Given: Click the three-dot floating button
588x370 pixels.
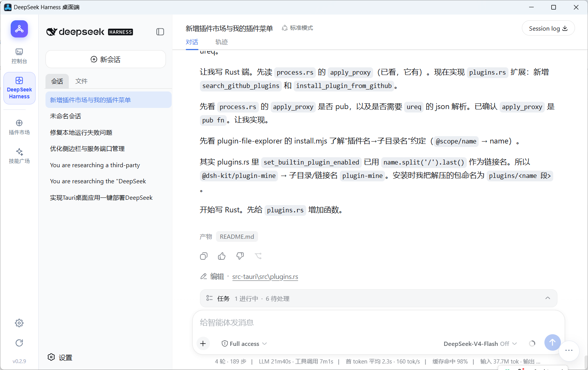Looking at the screenshot, I should pyautogui.click(x=569, y=350).
